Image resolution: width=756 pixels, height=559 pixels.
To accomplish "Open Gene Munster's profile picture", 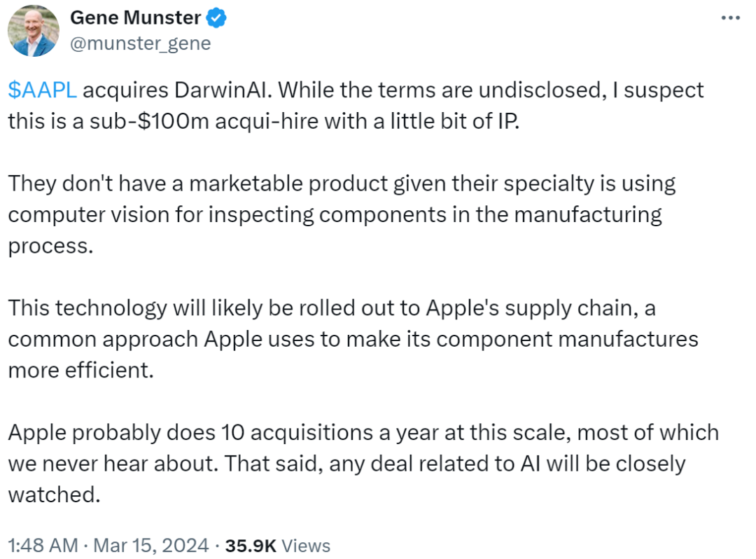I will click(33, 31).
